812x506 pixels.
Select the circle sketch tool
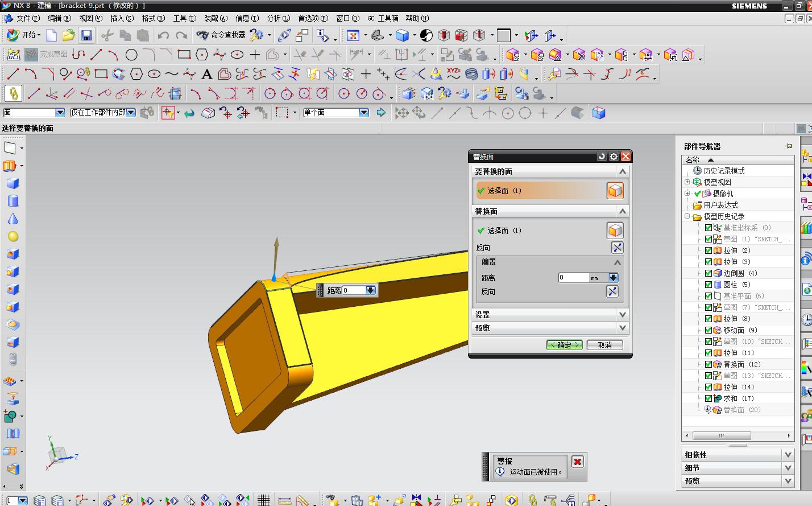tap(131, 55)
